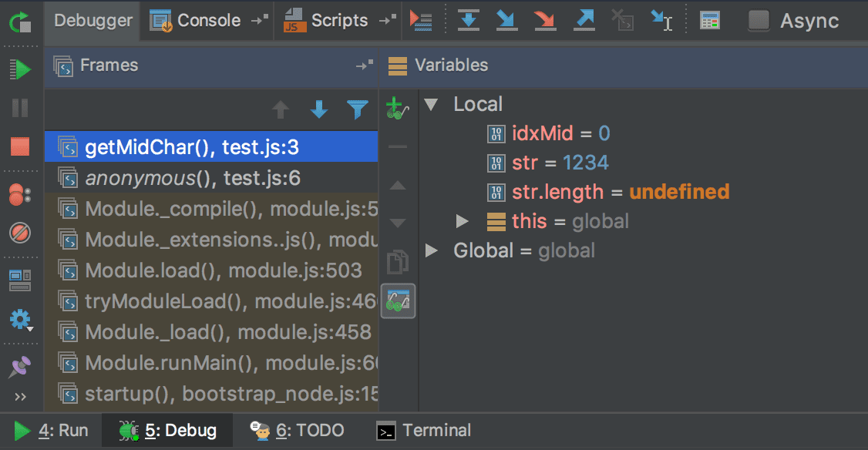Image resolution: width=868 pixels, height=450 pixels.
Task: Expand the 'this = global' variable
Action: [460, 221]
